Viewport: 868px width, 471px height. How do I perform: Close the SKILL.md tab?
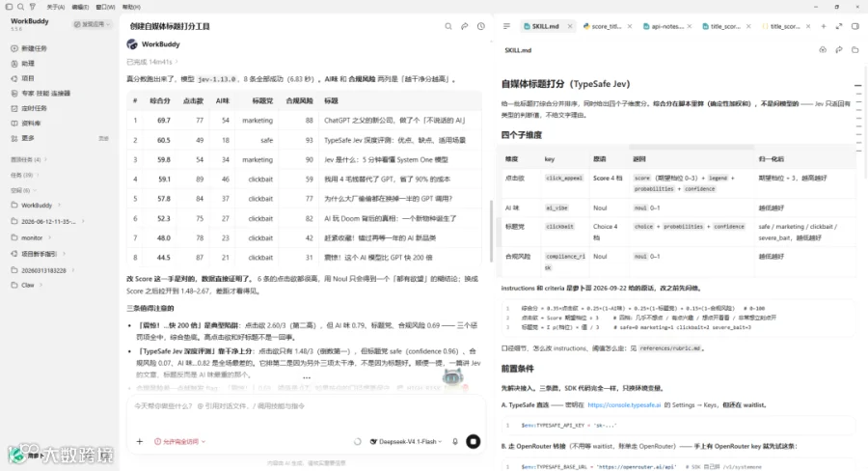[570, 26]
